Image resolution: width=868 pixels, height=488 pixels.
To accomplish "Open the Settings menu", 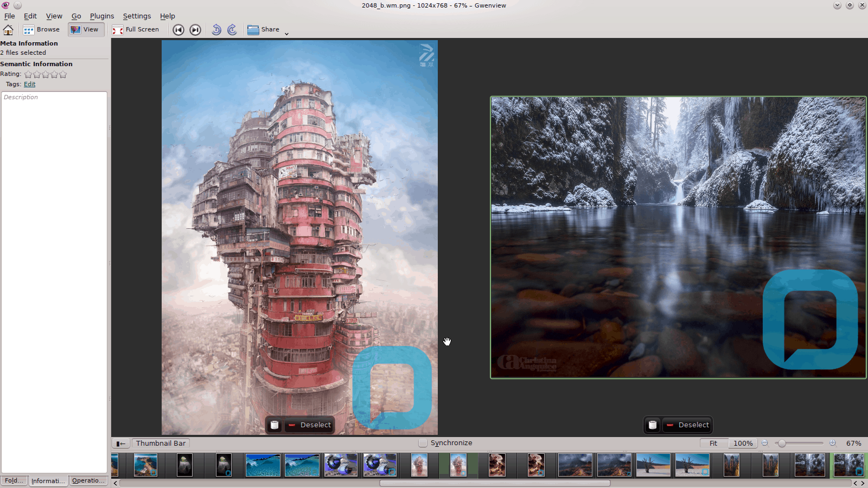I will 137,16.
